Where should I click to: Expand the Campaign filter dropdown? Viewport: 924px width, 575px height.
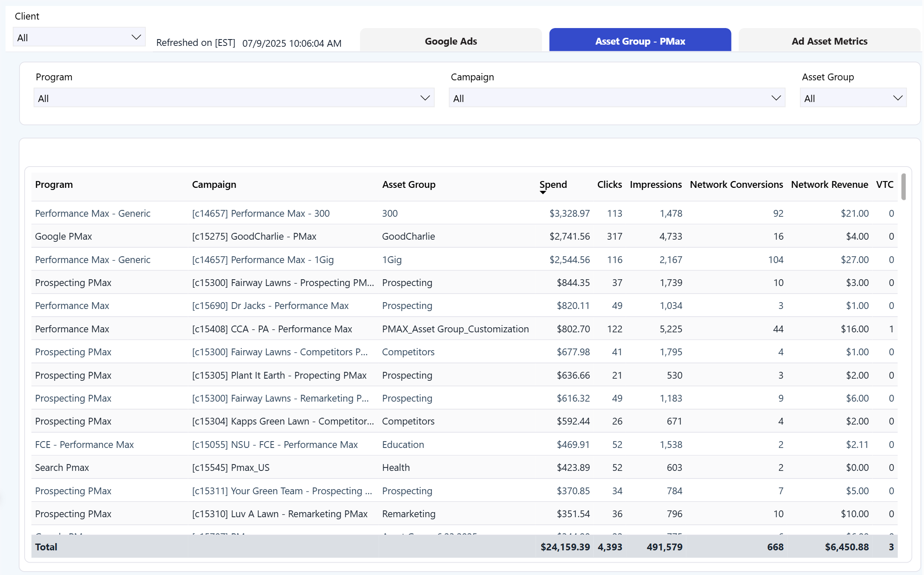pos(776,98)
